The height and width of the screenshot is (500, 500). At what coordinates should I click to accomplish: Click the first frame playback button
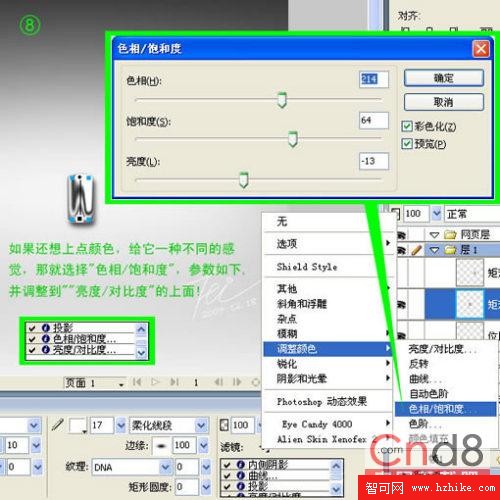(x=137, y=382)
